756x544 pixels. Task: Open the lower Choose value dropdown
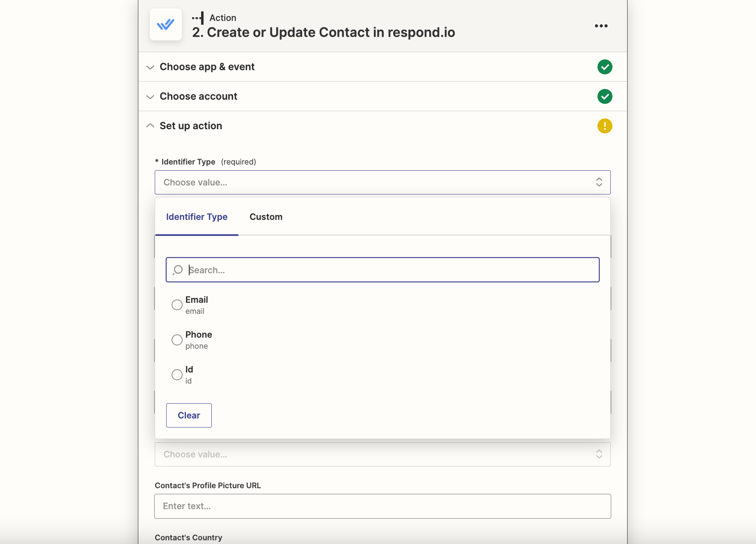click(383, 454)
